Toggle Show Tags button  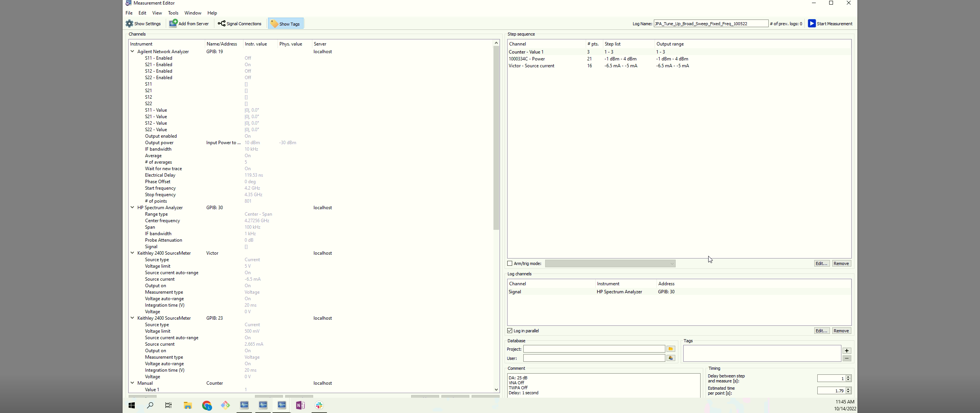click(286, 24)
